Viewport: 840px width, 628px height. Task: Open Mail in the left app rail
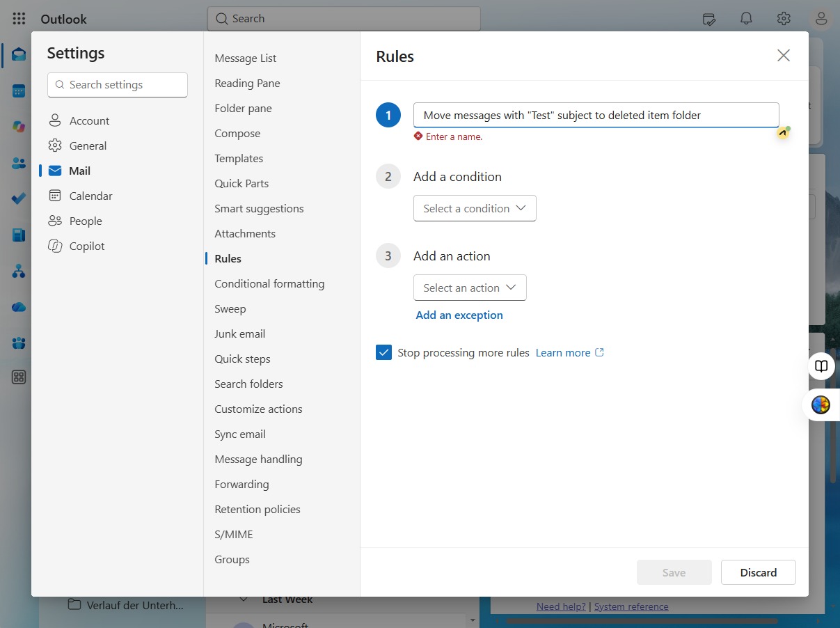pyautogui.click(x=19, y=54)
